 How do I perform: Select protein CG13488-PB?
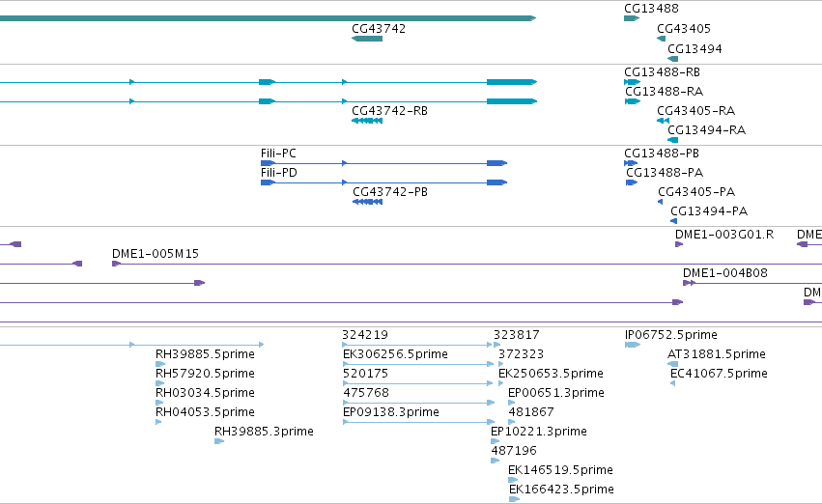[x=662, y=154]
